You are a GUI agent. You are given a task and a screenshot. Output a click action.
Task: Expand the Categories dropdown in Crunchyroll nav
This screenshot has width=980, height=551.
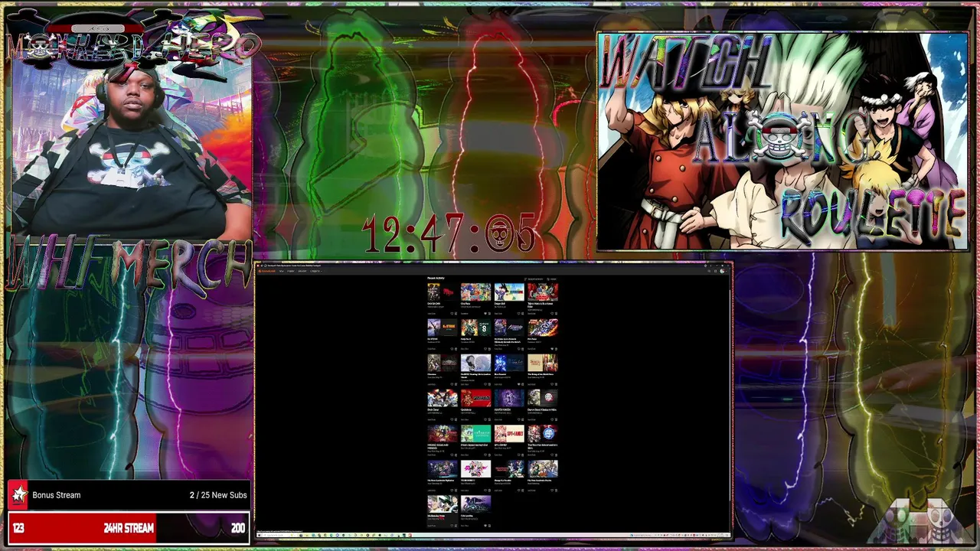coord(316,271)
